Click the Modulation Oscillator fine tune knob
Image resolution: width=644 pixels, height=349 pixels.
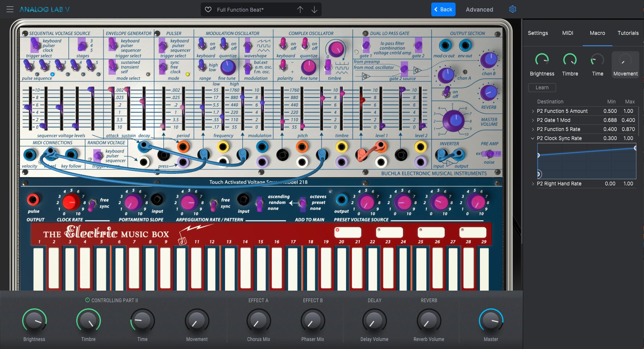click(228, 67)
